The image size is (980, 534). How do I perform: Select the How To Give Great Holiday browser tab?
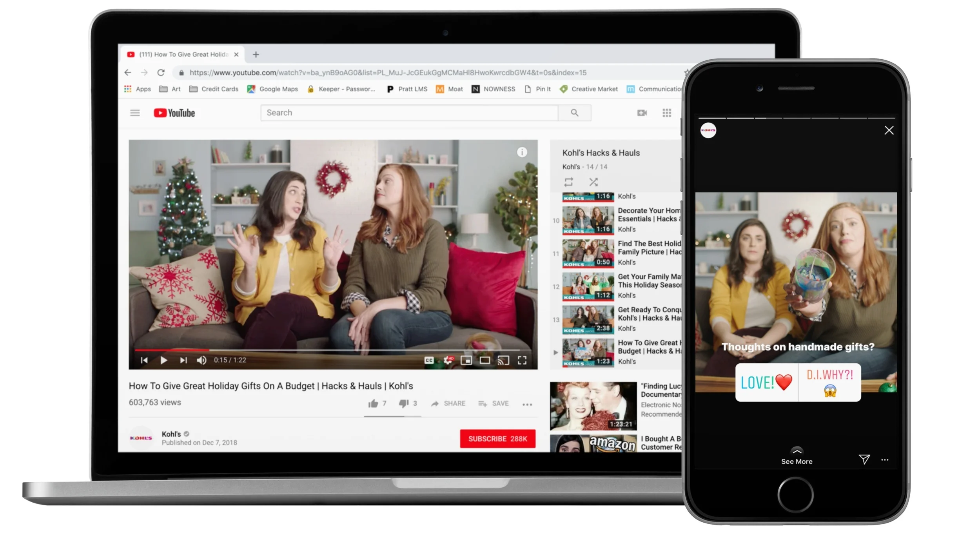click(x=183, y=55)
